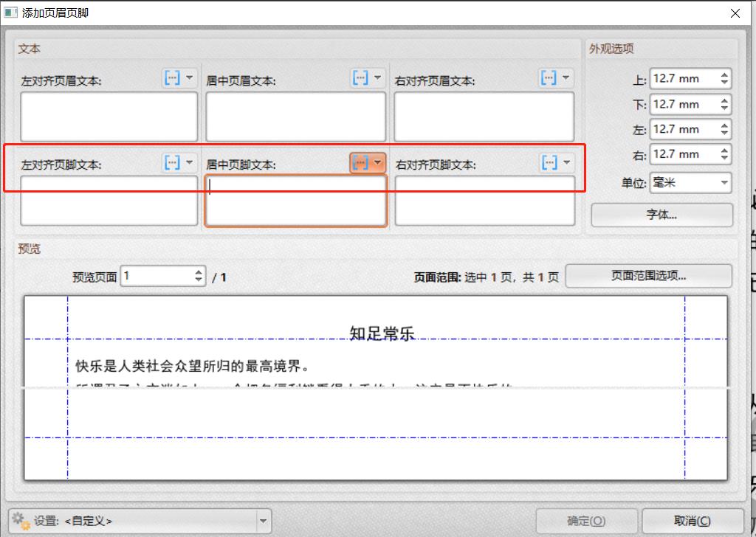Screen dimensions: 756x537
Task: Confirm with the 确定(O) button
Action: (x=585, y=521)
